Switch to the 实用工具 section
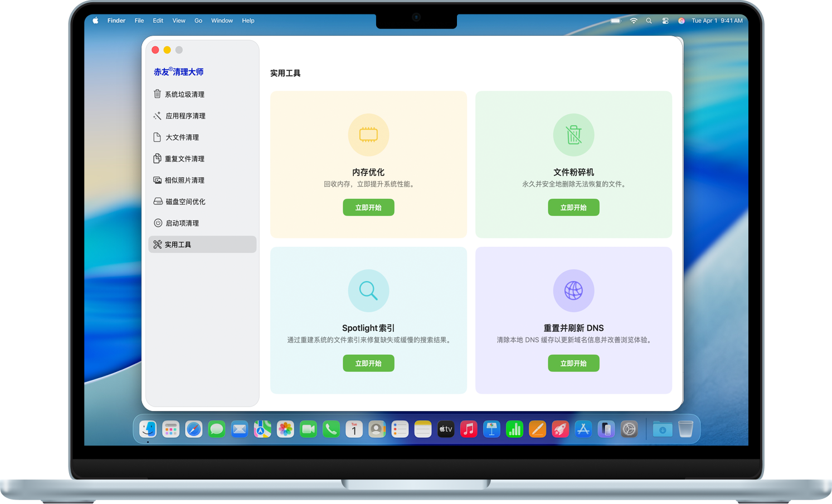 pos(178,244)
